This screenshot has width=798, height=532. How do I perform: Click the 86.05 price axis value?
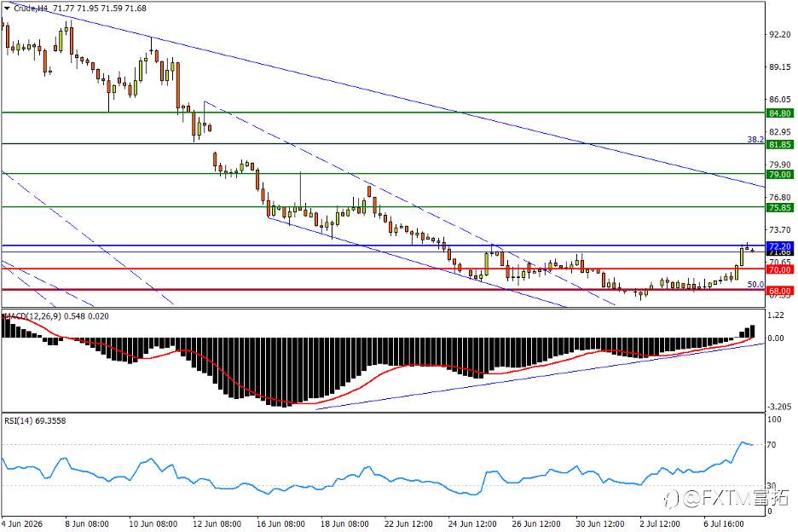(x=780, y=99)
